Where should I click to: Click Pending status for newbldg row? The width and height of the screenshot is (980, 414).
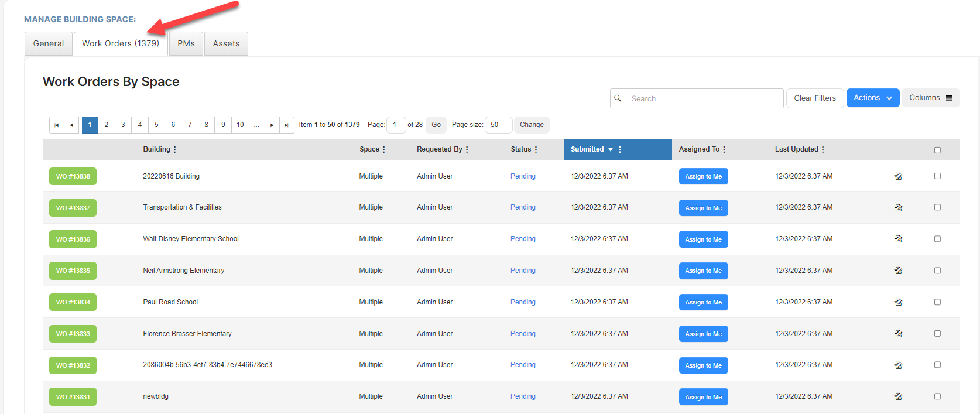click(x=523, y=396)
